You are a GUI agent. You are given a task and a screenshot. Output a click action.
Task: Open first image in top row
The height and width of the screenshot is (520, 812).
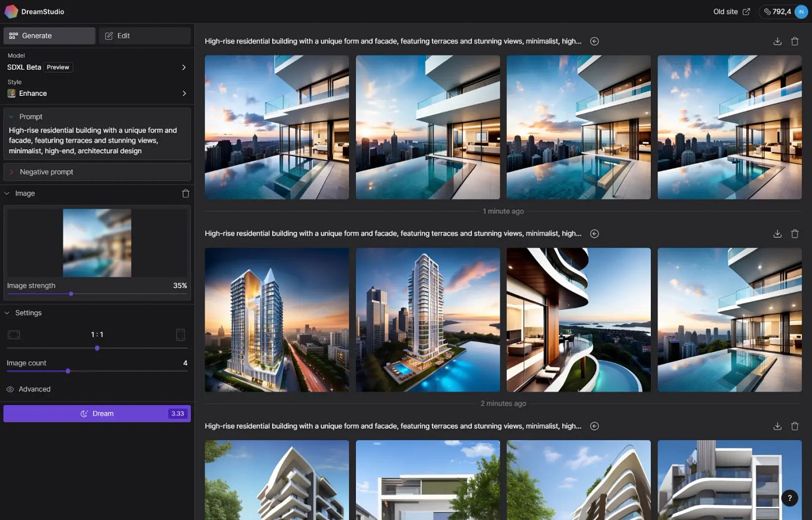tap(277, 127)
